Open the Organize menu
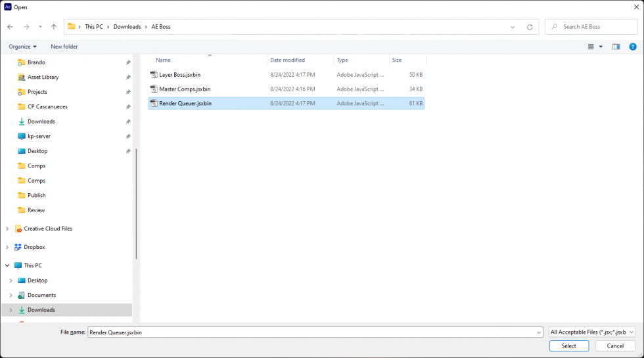Screen dimensions: 644x358 pos(22,47)
